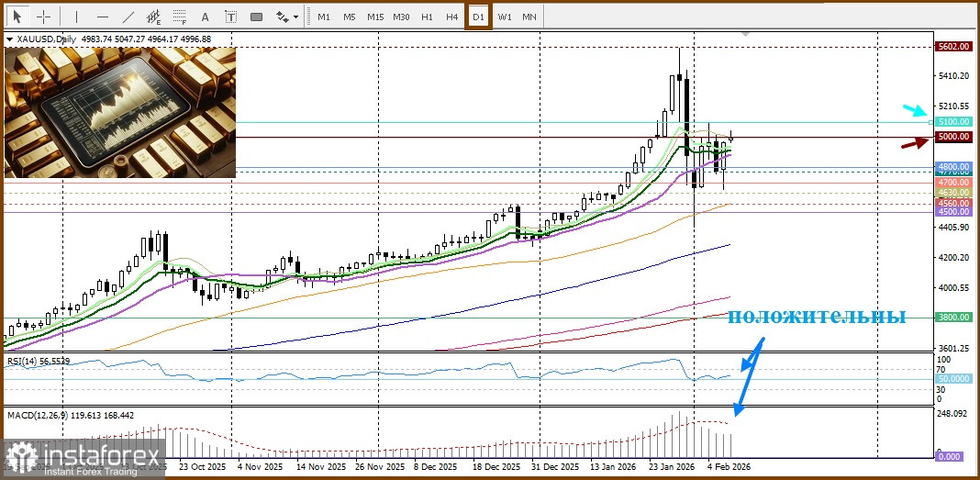Select the horizontal line drawing tool

pyautogui.click(x=103, y=17)
